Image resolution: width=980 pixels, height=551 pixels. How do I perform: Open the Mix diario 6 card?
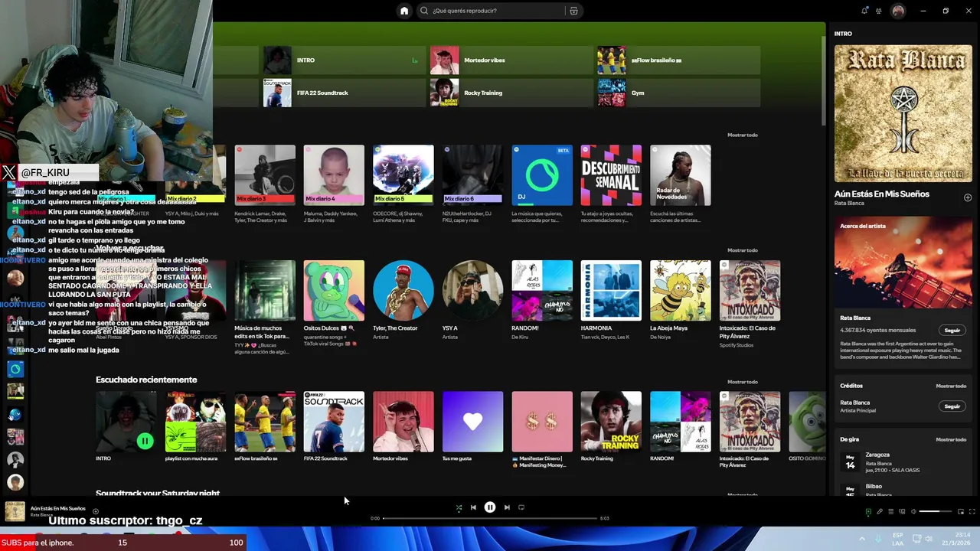472,184
